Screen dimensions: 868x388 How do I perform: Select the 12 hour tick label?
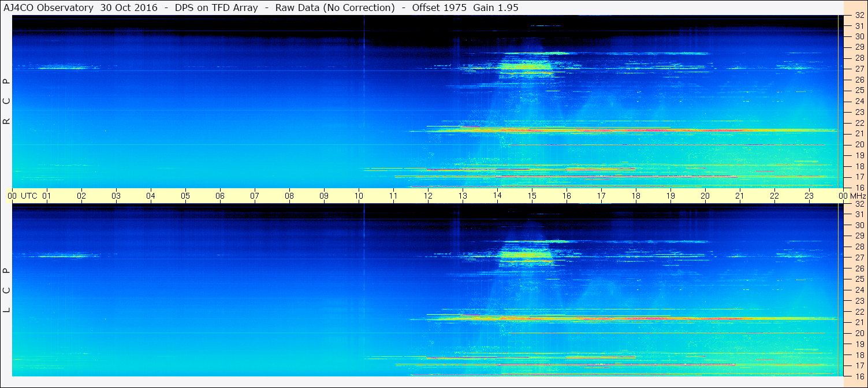pos(428,196)
